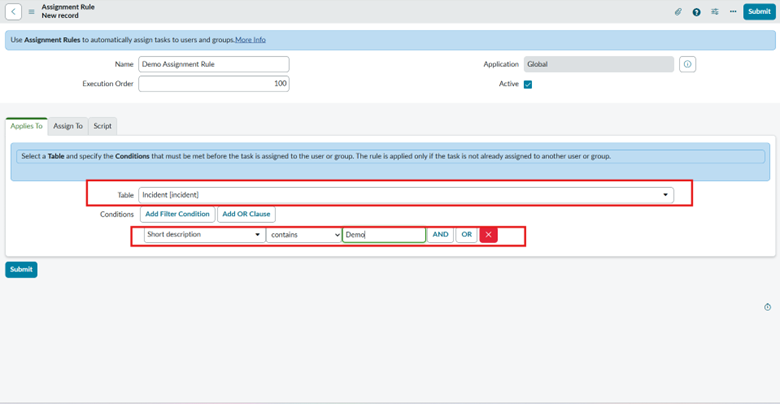Click the Application info icon
780x404 pixels.
coord(687,64)
